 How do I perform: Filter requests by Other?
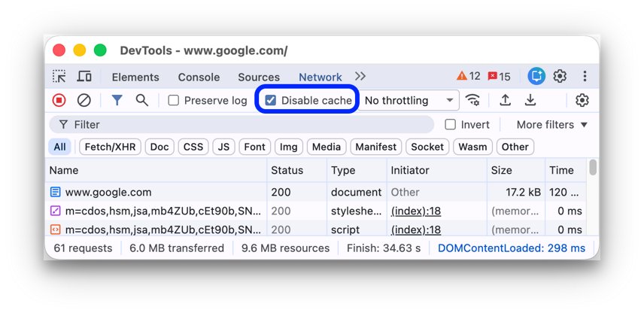coord(515,147)
